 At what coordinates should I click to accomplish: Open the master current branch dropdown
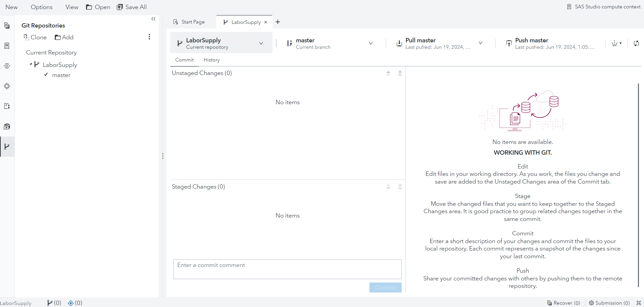(x=371, y=43)
